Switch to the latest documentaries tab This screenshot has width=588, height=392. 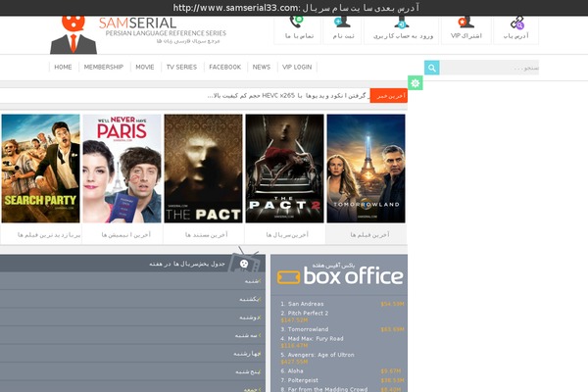(x=204, y=235)
